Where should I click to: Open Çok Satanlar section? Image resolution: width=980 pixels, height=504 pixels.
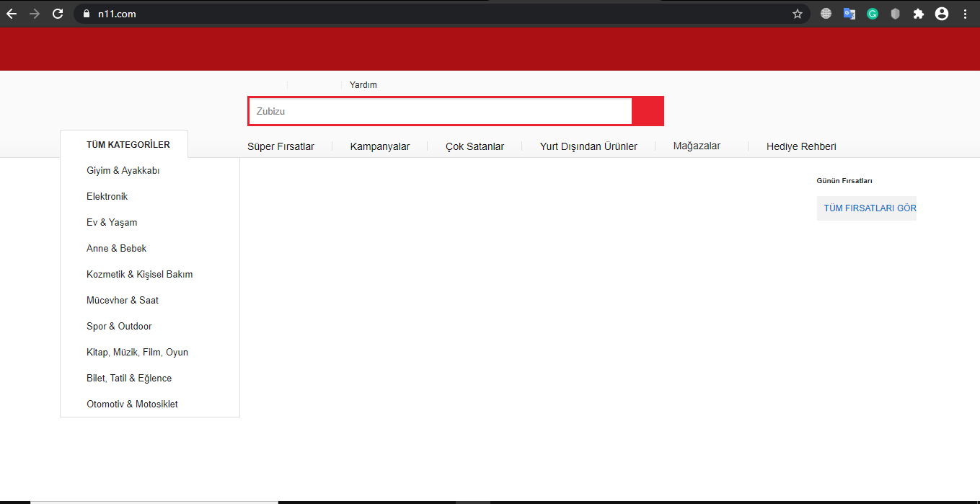click(474, 146)
